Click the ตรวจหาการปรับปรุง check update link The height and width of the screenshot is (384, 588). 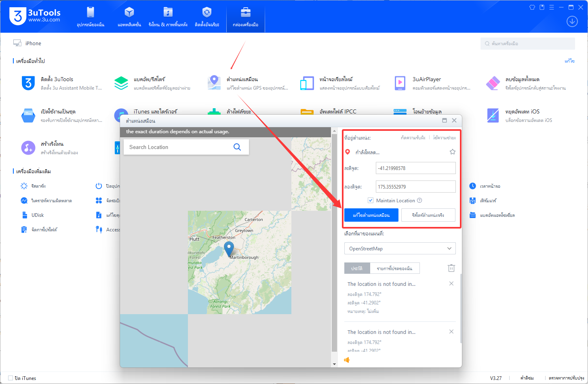click(567, 378)
